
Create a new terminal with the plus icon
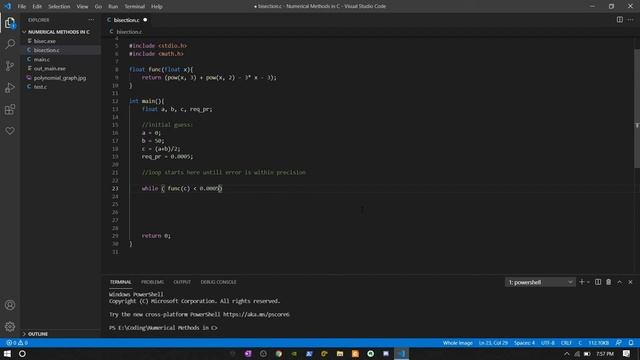582,282
